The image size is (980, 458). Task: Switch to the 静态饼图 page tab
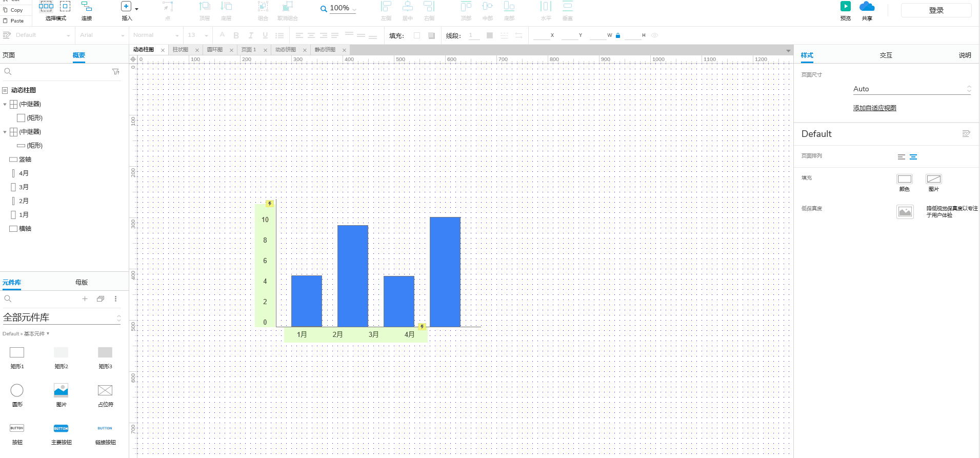click(x=325, y=50)
